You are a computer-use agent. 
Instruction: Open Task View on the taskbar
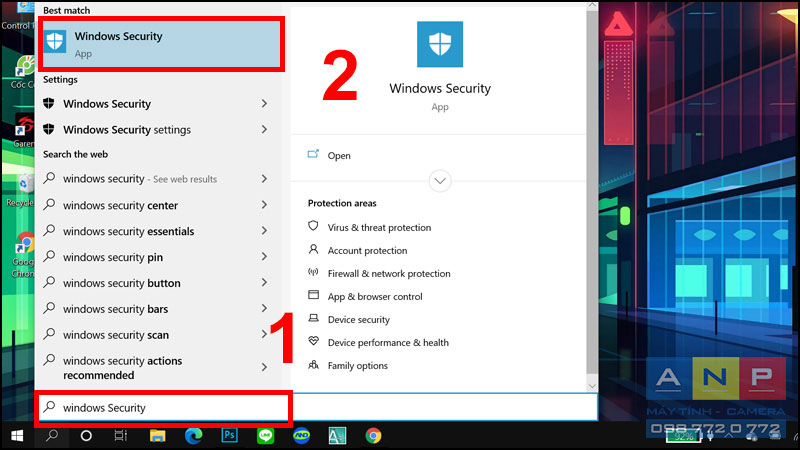120,436
